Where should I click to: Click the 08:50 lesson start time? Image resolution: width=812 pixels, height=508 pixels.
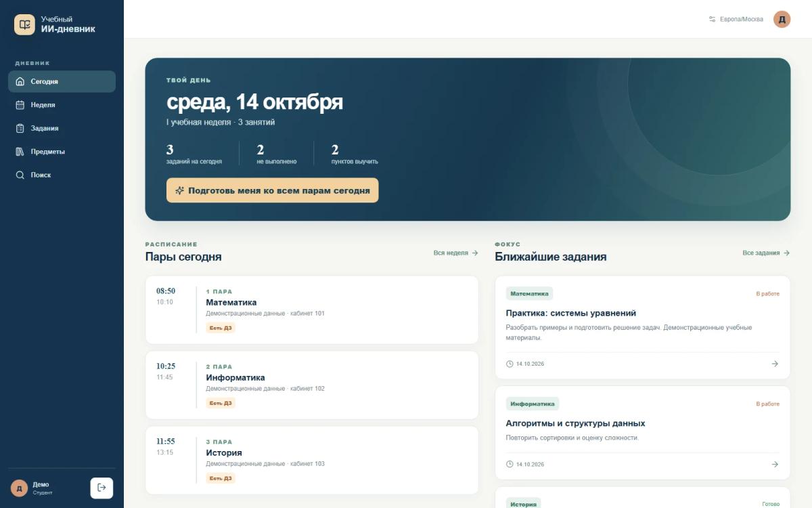point(166,291)
